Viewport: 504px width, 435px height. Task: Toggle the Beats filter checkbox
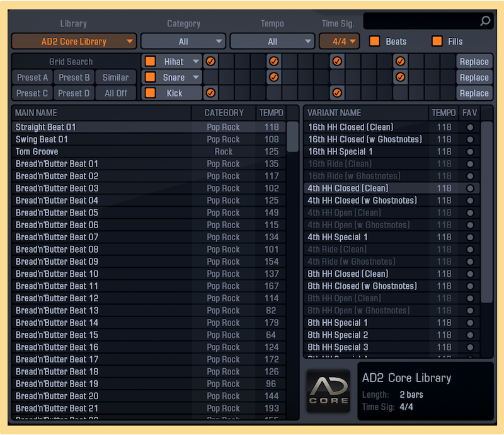(x=374, y=41)
